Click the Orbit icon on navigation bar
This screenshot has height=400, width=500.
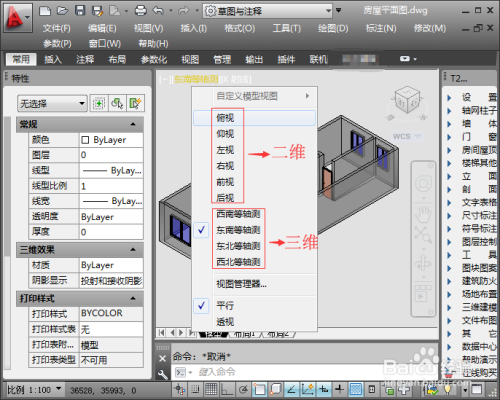423,263
